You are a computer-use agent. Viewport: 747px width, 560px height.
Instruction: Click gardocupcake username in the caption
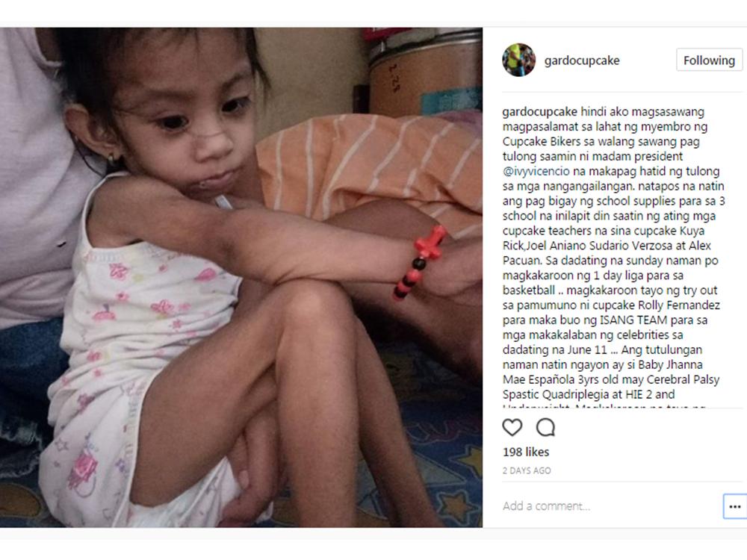(x=540, y=112)
